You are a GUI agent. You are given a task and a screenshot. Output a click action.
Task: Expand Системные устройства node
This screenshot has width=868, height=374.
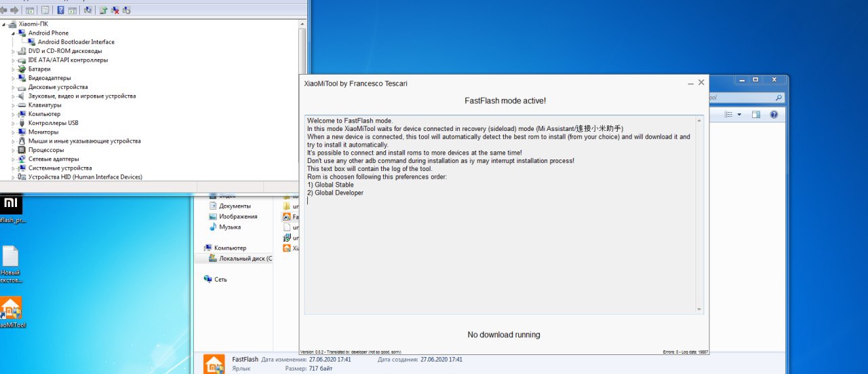point(14,168)
